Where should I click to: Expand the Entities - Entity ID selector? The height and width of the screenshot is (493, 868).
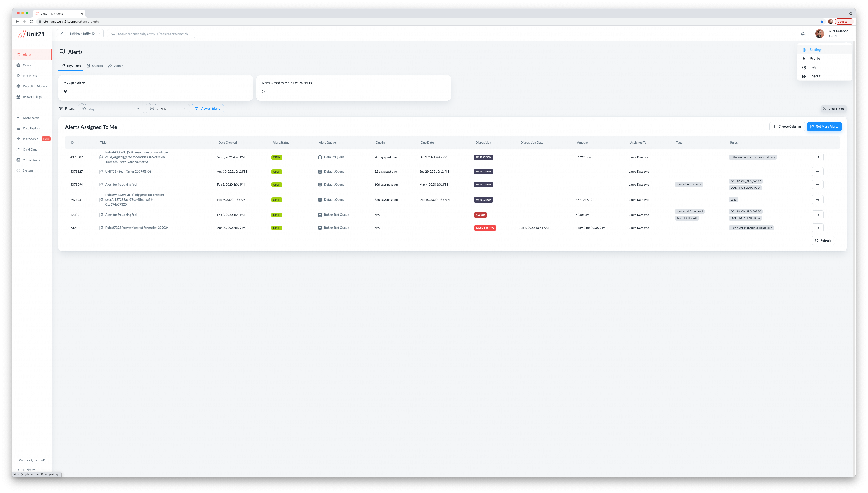click(80, 34)
